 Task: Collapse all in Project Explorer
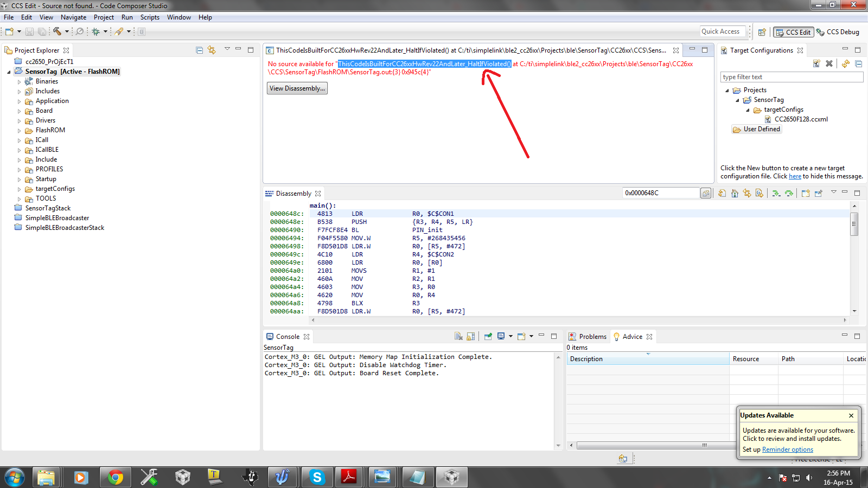[199, 50]
